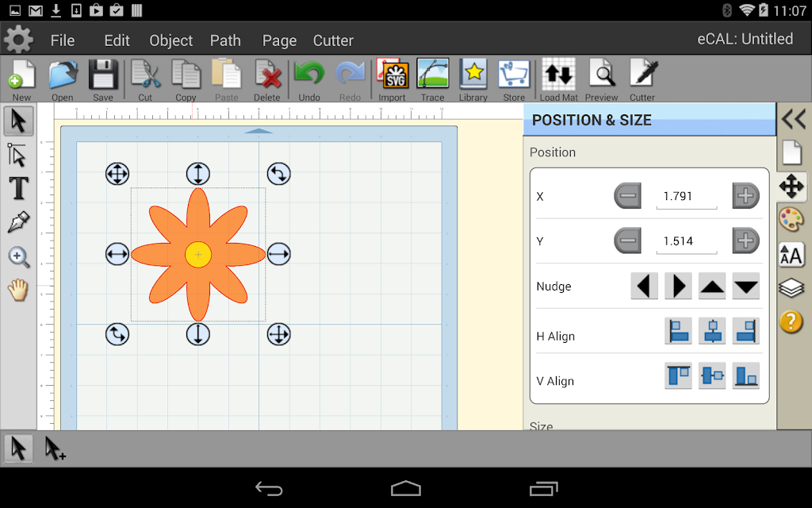This screenshot has width=812, height=508.
Task: Open the Fill & Stroke palette panel
Action: coord(791,219)
